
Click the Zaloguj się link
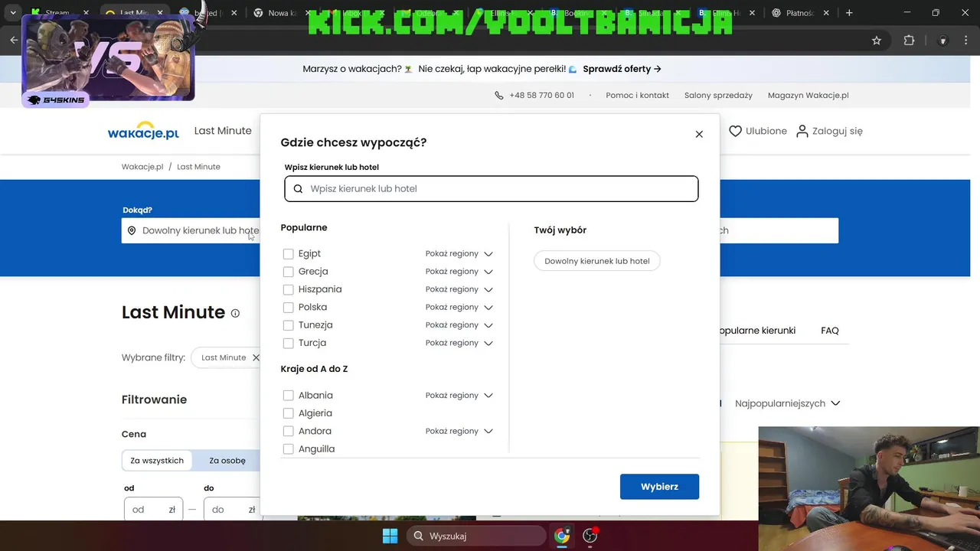point(837,131)
